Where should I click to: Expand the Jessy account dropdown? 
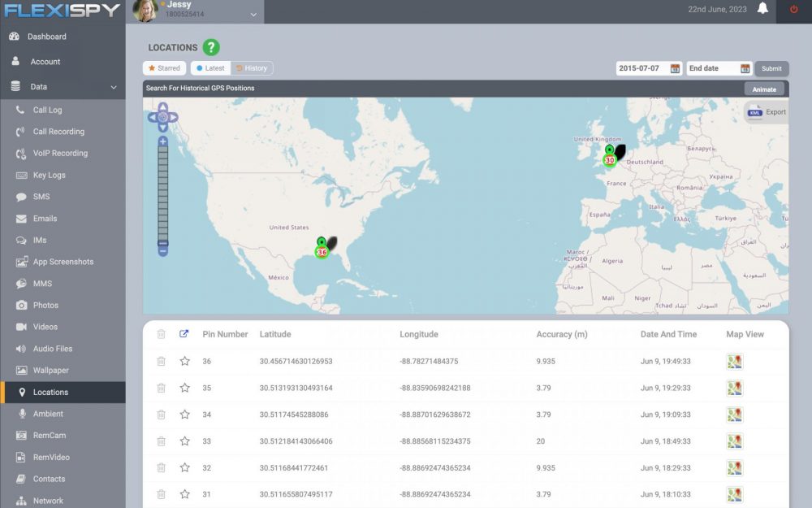coord(253,15)
